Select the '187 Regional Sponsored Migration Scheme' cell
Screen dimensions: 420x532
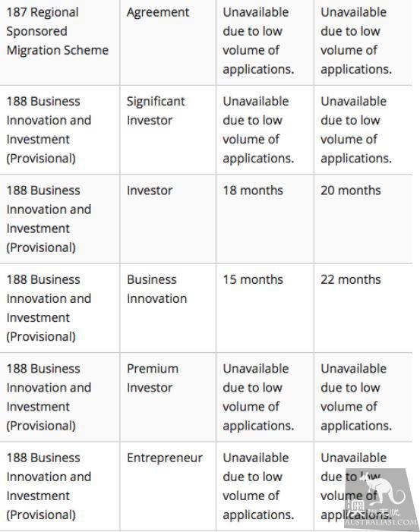(x=60, y=41)
